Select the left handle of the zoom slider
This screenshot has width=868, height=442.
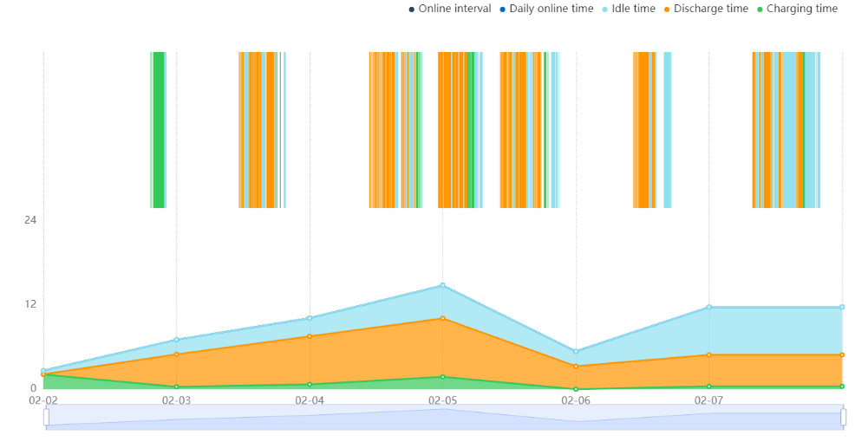[46, 417]
